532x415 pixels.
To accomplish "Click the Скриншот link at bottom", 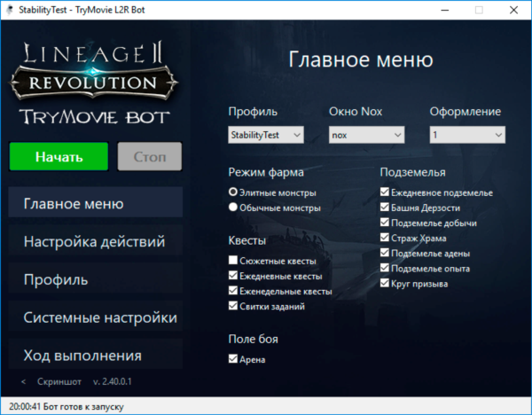I will tap(59, 381).
